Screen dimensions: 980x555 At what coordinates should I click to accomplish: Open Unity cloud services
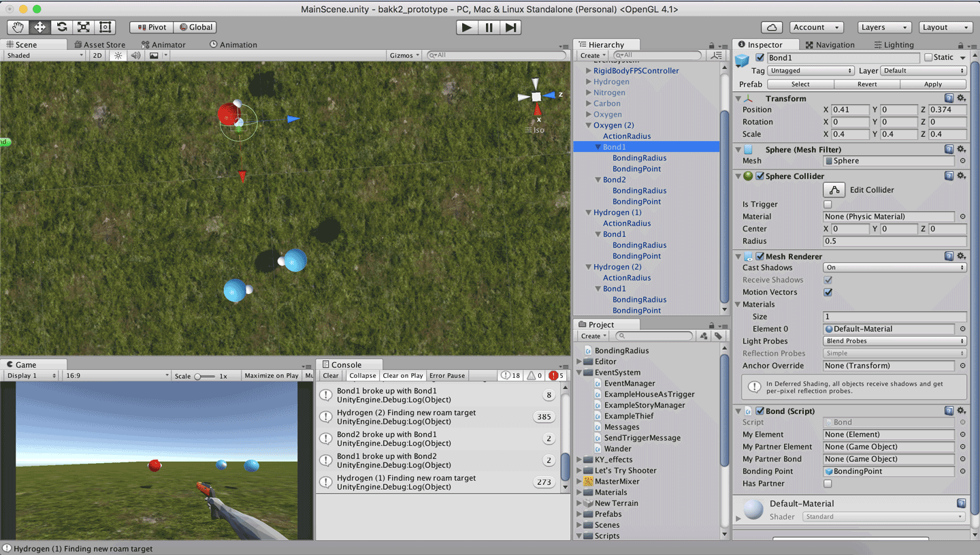tap(771, 27)
